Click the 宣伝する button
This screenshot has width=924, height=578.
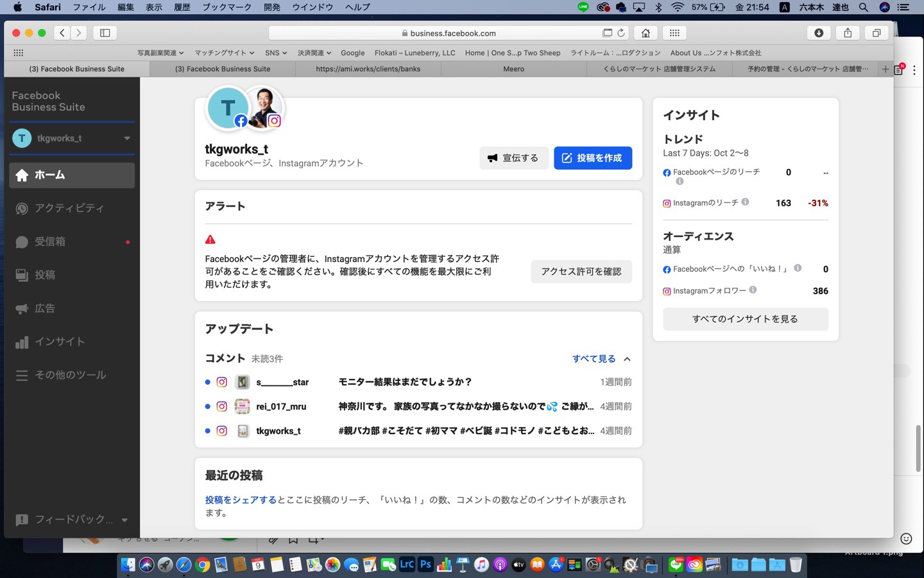(514, 158)
